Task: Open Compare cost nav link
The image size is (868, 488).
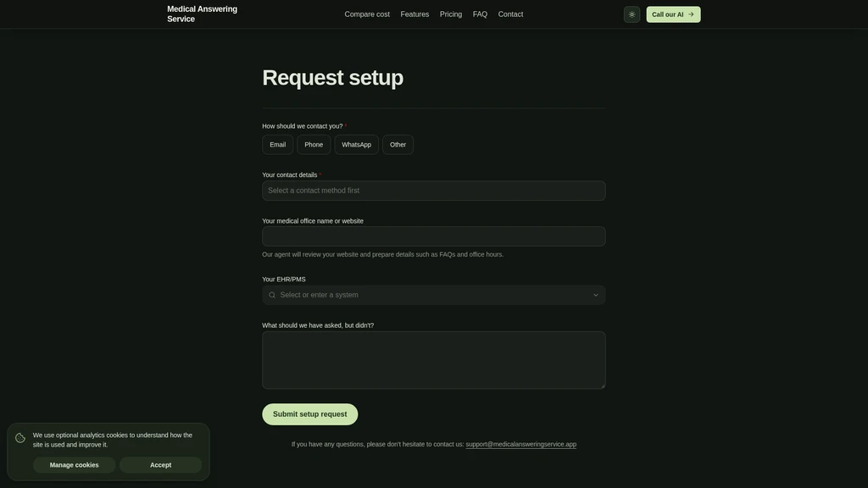Action: click(x=367, y=14)
